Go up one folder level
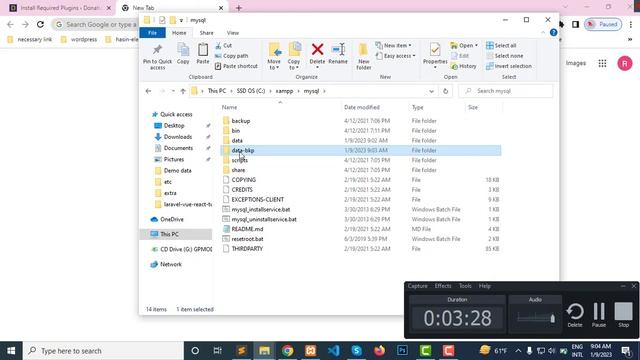Viewport: 640px width, 360px height. click(183, 91)
